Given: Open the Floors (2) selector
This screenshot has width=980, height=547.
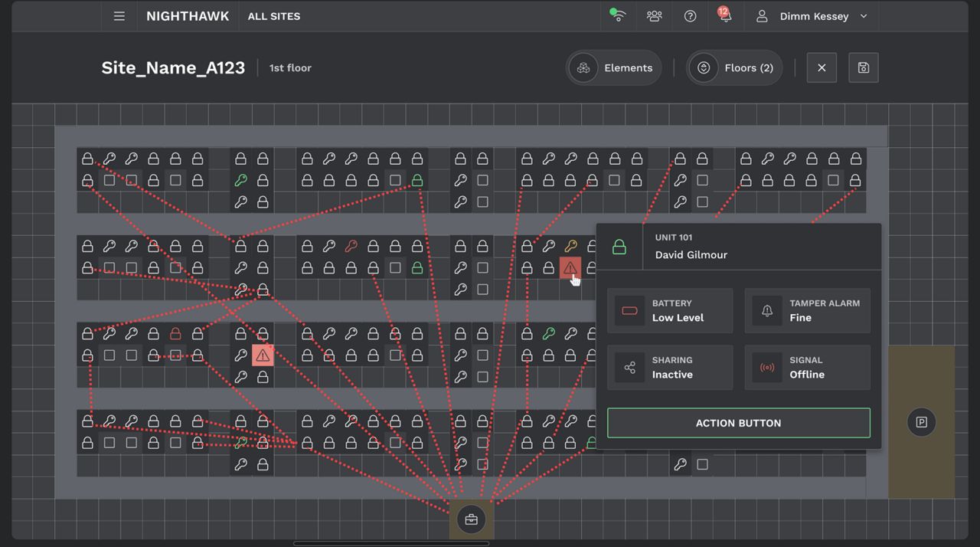Looking at the screenshot, I should pos(734,68).
